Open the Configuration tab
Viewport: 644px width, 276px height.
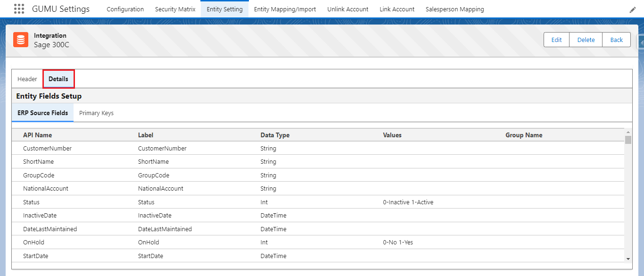coord(125,9)
